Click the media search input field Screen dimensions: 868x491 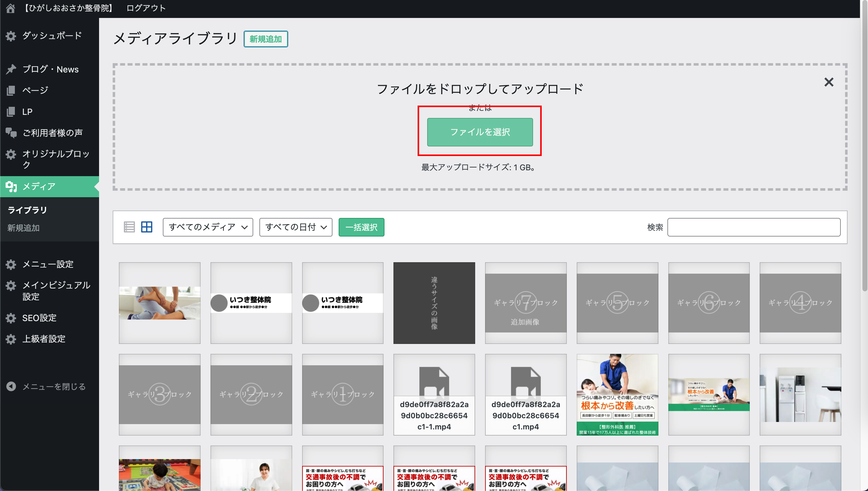[x=754, y=227]
